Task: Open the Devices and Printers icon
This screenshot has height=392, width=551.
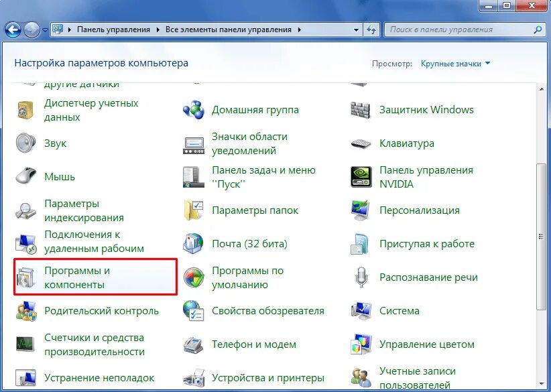Action: (194, 377)
